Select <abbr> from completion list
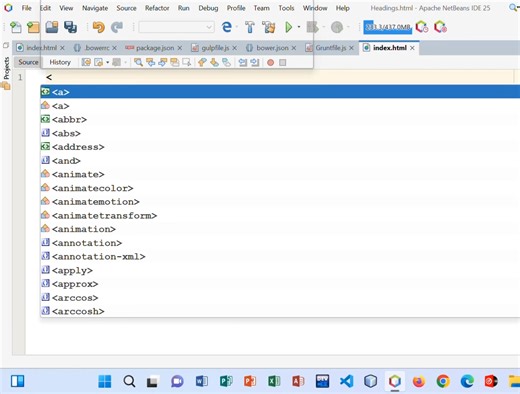Image resolution: width=520 pixels, height=394 pixels. [x=280, y=119]
